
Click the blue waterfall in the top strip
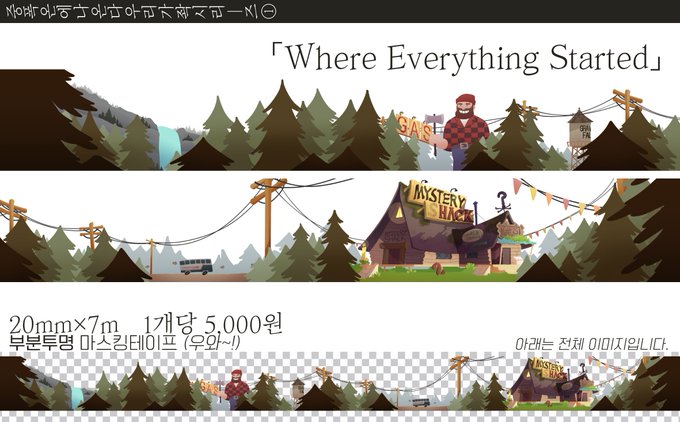[168, 147]
